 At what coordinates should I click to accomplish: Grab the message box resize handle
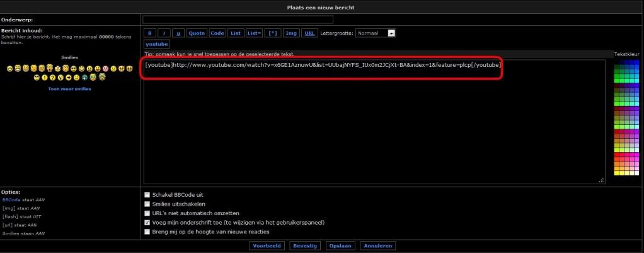pos(602,180)
